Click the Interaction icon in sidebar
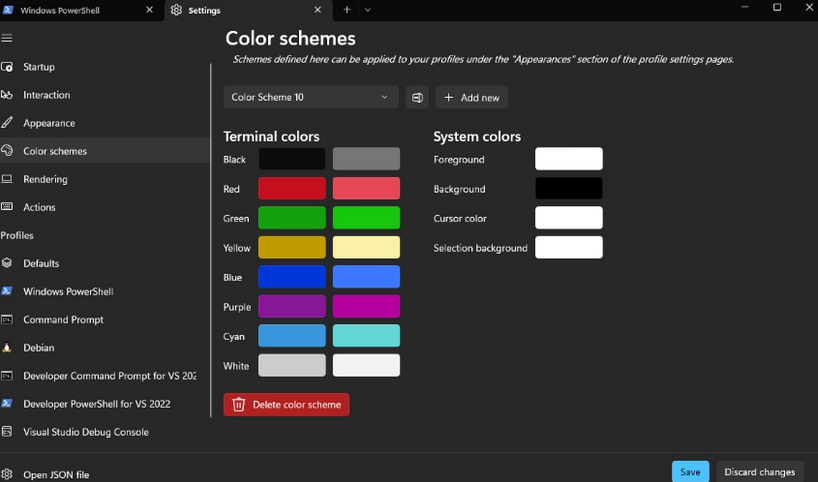The image size is (818, 482). (x=7, y=95)
